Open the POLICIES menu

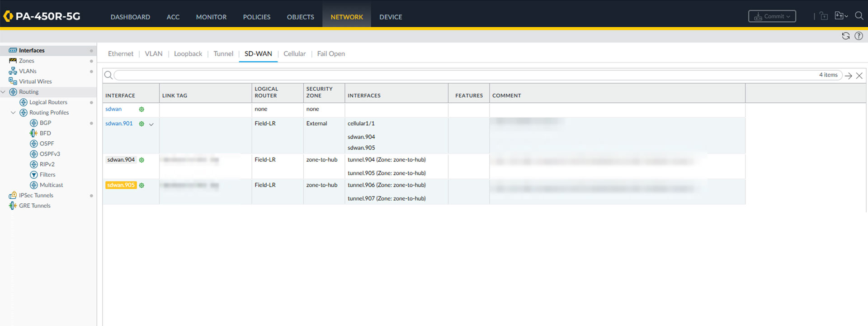(x=256, y=17)
